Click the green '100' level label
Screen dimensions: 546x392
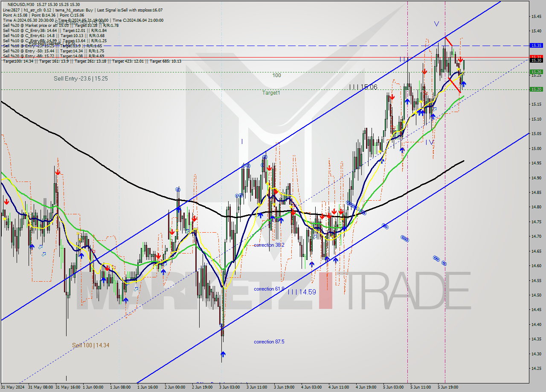click(277, 75)
